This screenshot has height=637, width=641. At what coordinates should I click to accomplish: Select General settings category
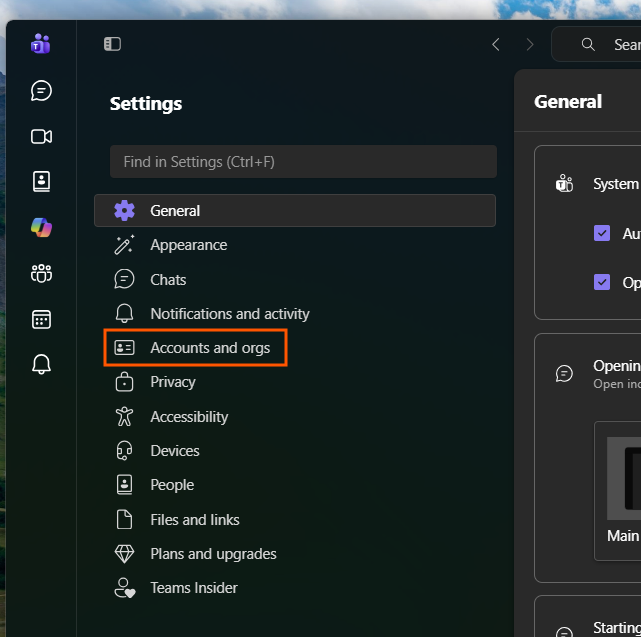[x=295, y=211]
